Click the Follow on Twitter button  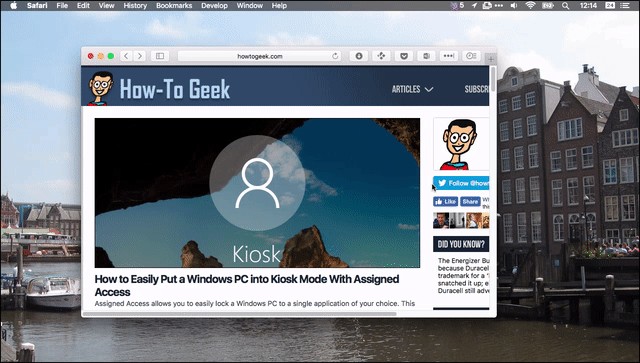click(461, 183)
